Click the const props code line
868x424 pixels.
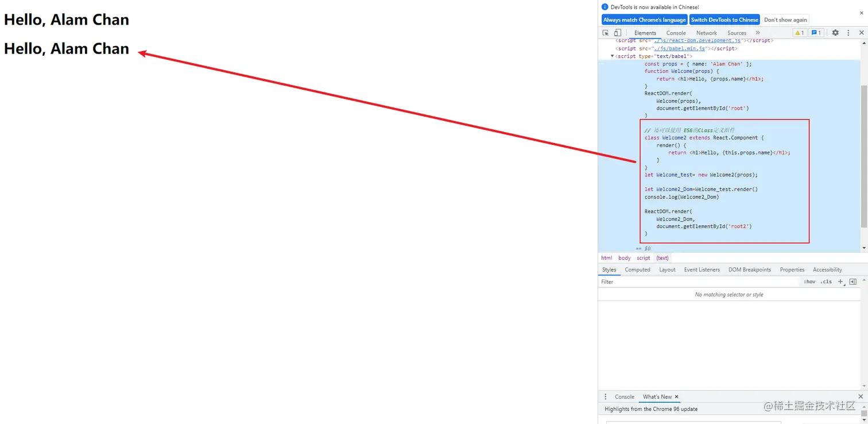[x=698, y=64]
